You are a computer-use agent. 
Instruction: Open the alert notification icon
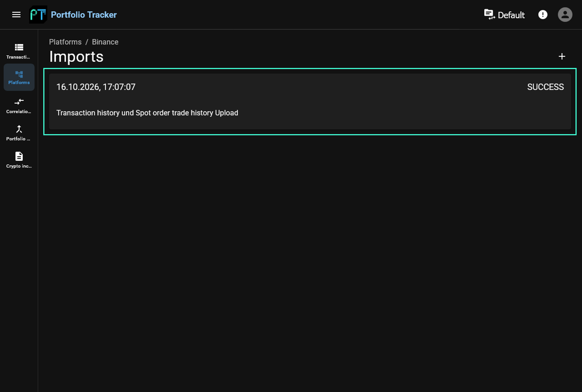(543, 15)
